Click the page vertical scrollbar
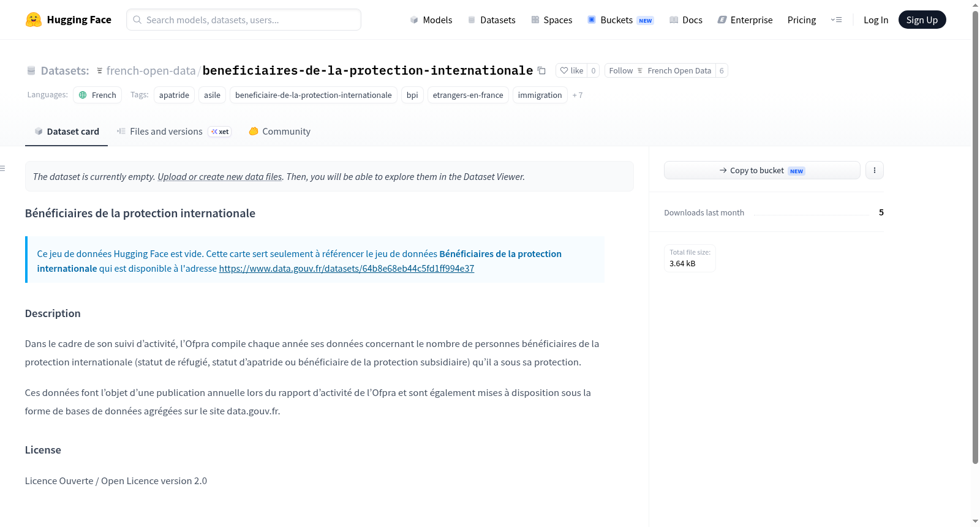980x527 pixels. tap(975, 237)
